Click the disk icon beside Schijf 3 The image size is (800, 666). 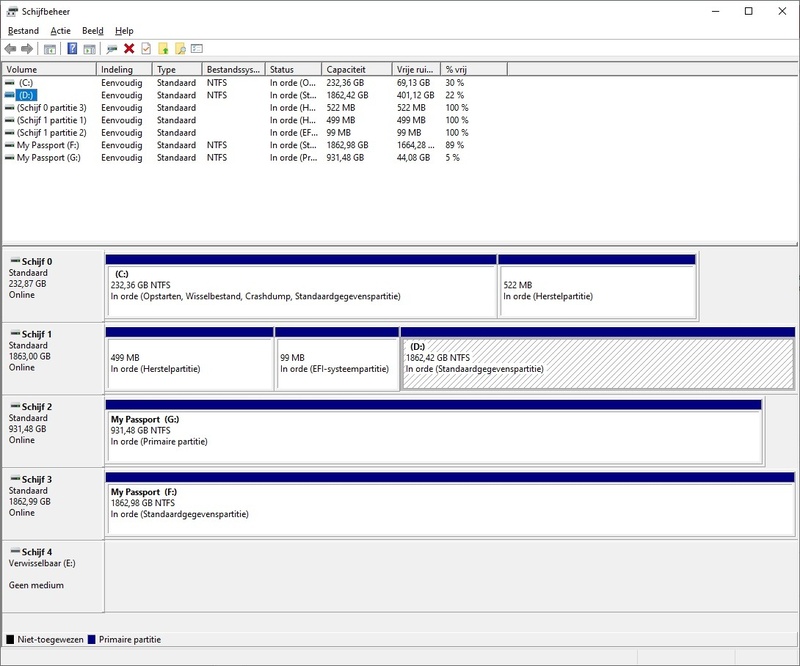point(16,478)
